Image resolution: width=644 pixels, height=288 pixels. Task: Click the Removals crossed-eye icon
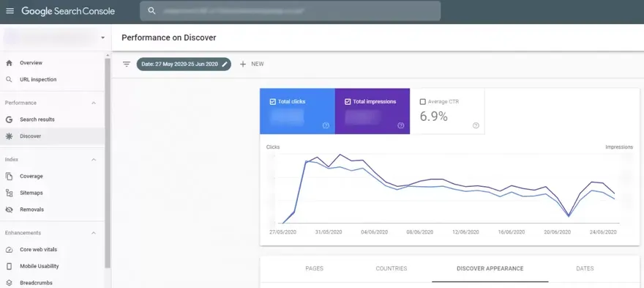pos(9,210)
